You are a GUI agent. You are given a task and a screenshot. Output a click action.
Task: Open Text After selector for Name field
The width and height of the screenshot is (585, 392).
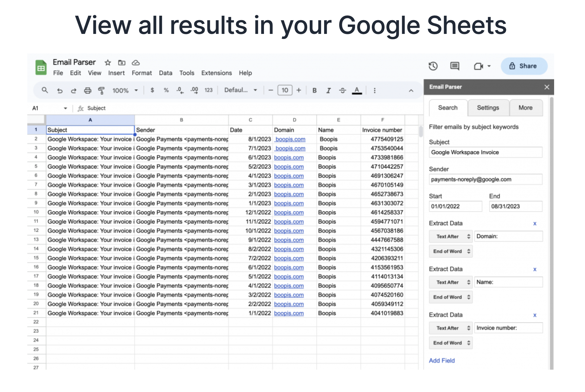[x=451, y=282]
